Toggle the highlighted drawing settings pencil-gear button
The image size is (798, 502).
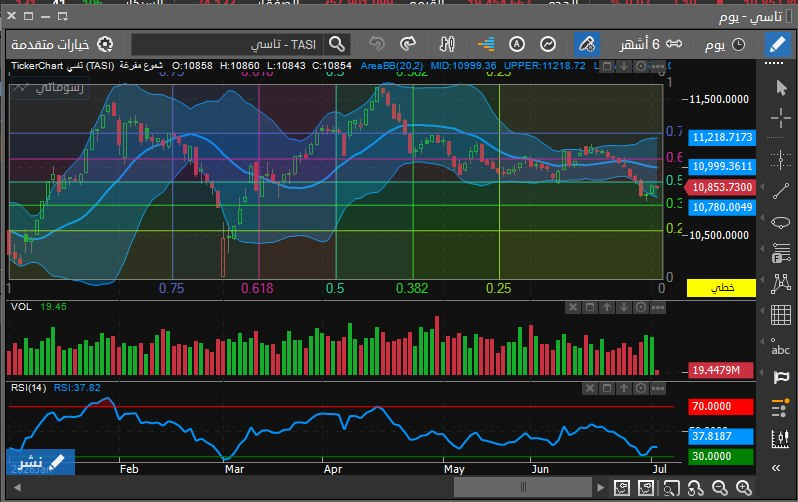(x=586, y=45)
